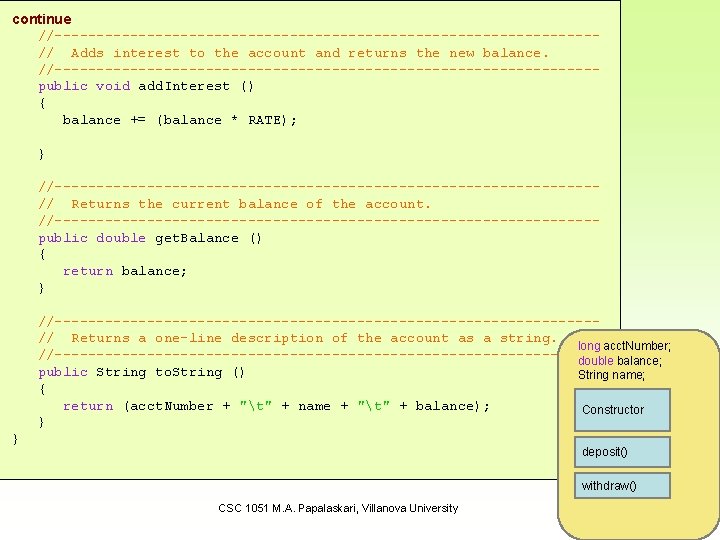Viewport: 720px width, 540px height.
Task: Click the 'double balance;' field text
Action: pos(620,361)
